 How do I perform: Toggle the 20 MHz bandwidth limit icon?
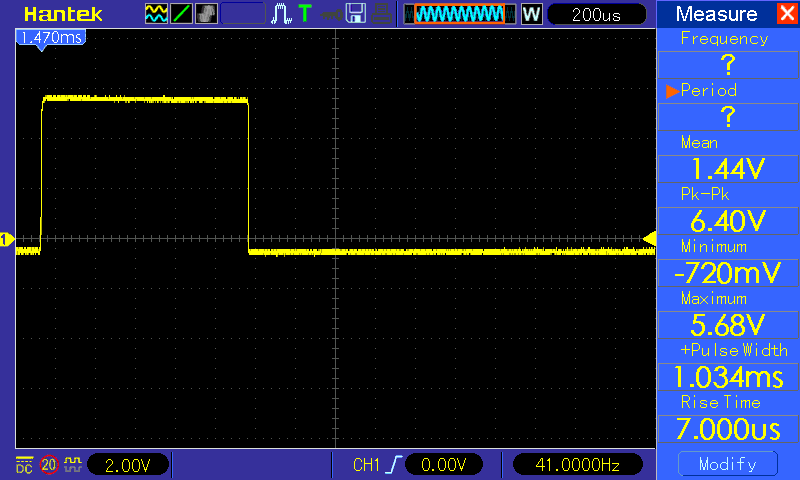point(48,464)
